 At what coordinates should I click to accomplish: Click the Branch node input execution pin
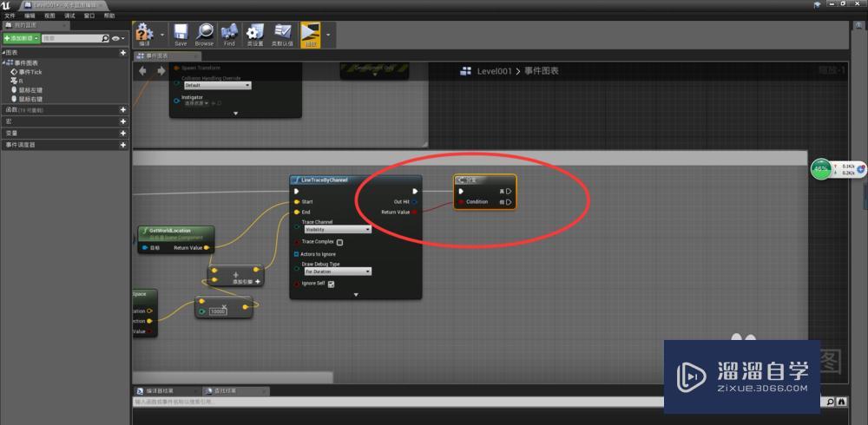(x=461, y=192)
